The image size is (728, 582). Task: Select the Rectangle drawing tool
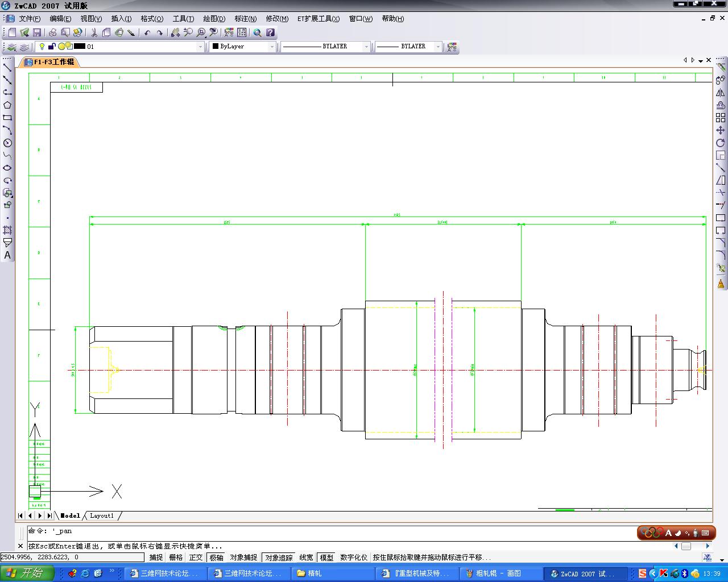click(7, 118)
